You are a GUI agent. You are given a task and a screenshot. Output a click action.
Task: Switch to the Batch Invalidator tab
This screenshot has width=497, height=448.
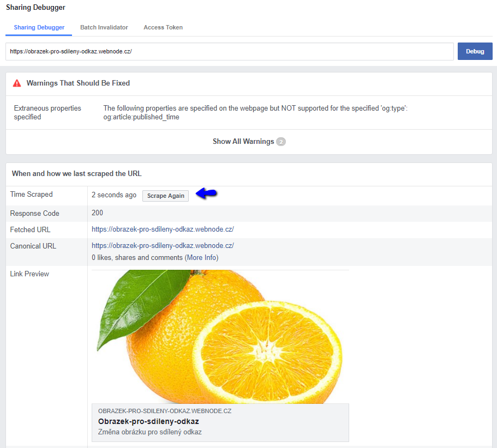point(104,28)
